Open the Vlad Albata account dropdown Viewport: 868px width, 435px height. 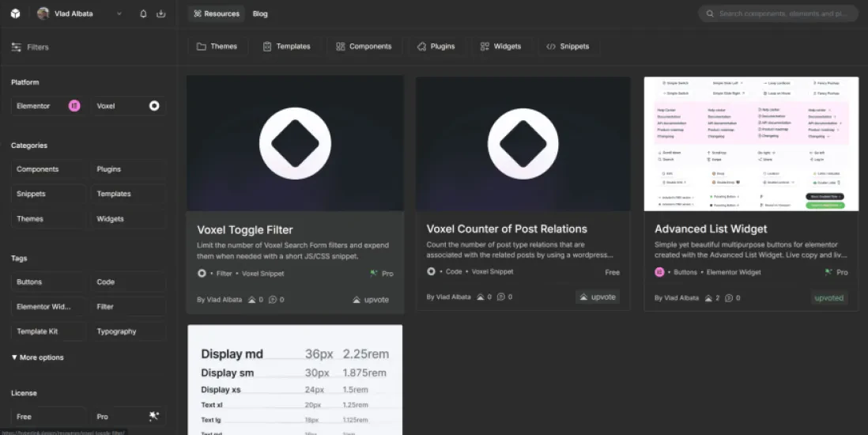(x=80, y=14)
